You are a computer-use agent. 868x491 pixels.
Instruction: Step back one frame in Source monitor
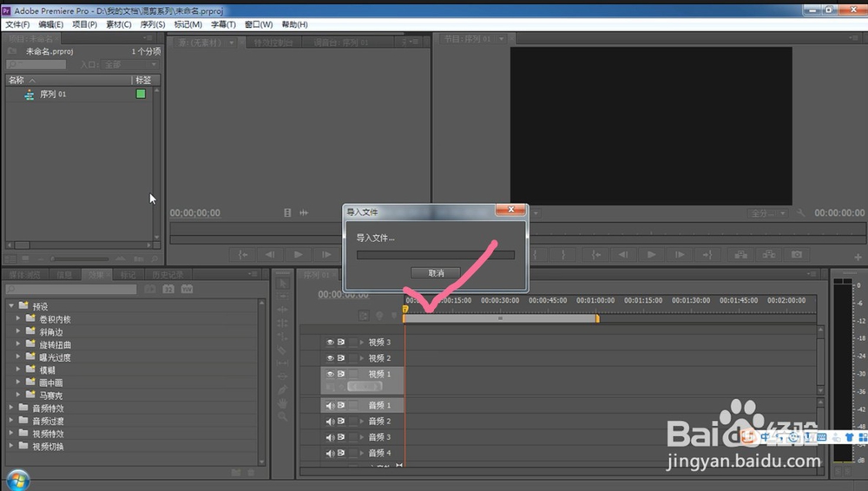click(270, 255)
